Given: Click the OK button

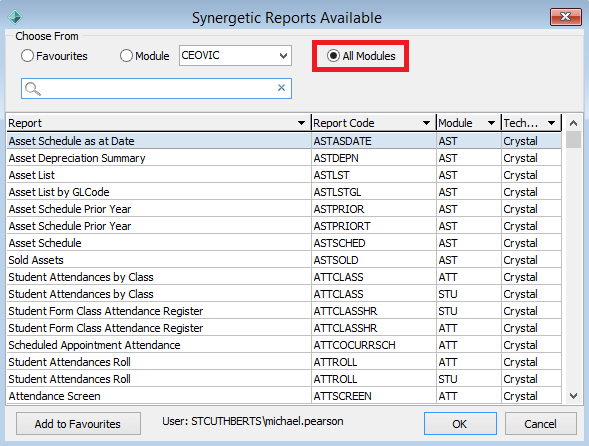Looking at the screenshot, I should click(x=460, y=423).
